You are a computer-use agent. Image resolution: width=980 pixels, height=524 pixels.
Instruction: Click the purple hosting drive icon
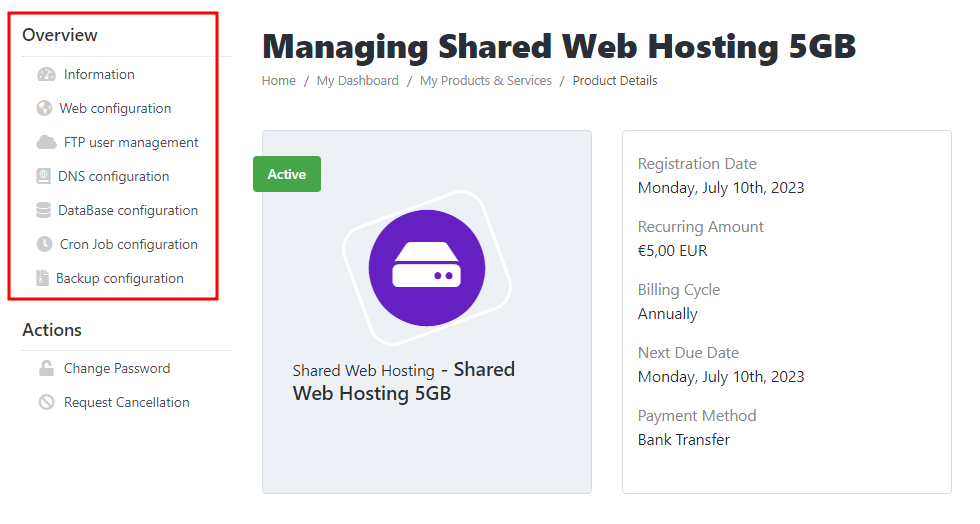[x=427, y=268]
